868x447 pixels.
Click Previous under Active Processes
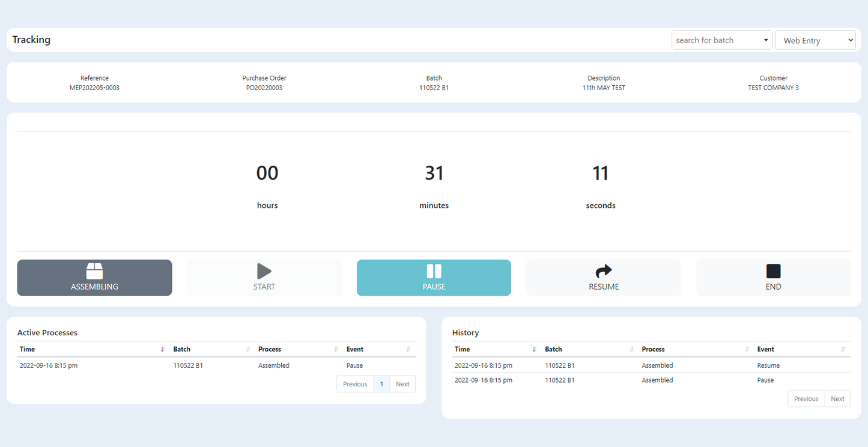pos(354,384)
